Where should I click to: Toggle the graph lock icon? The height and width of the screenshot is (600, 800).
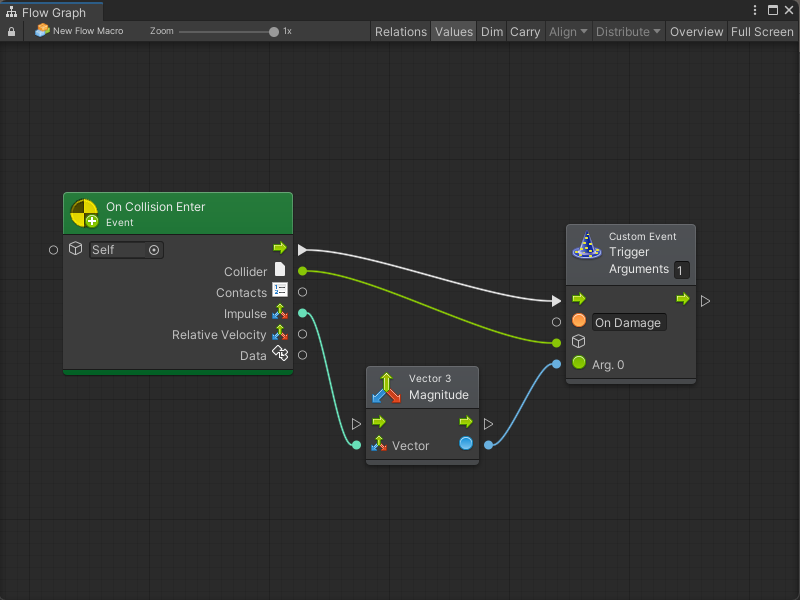pos(12,32)
